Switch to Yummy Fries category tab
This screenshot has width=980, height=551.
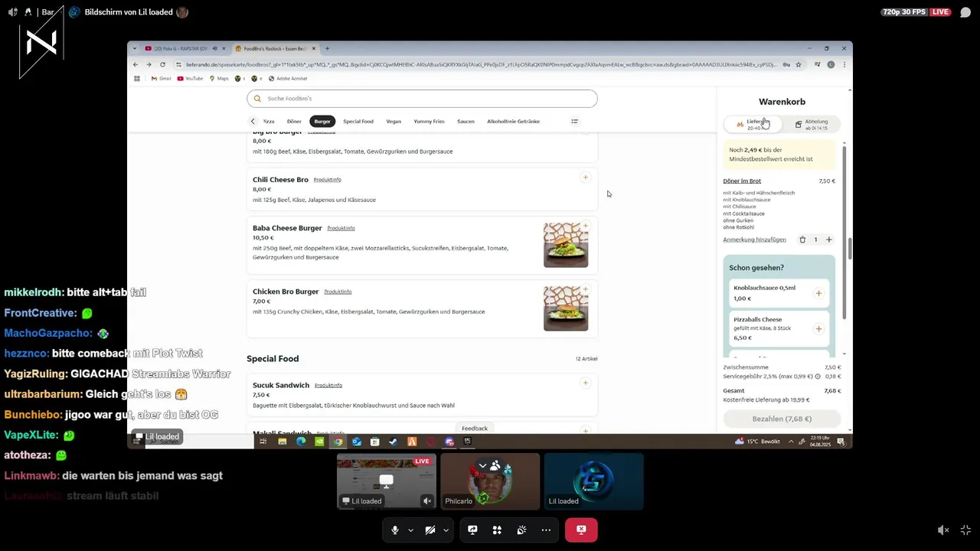(x=429, y=121)
